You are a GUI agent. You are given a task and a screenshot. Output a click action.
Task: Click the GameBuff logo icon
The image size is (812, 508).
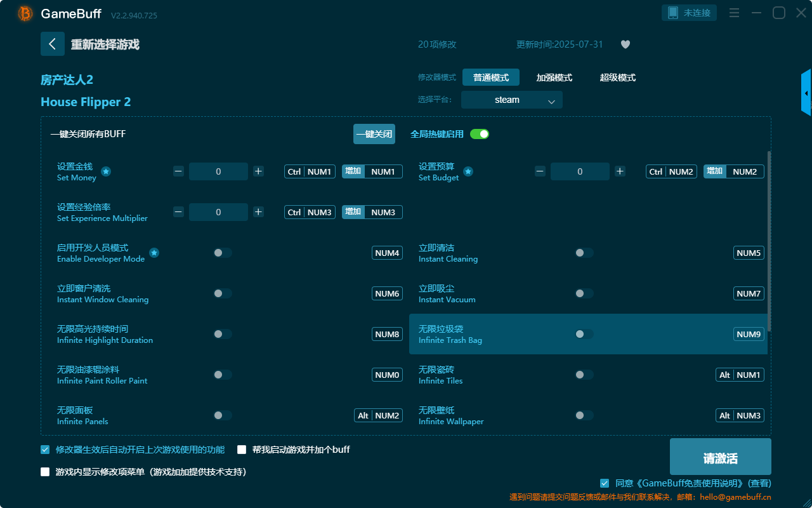pos(25,13)
